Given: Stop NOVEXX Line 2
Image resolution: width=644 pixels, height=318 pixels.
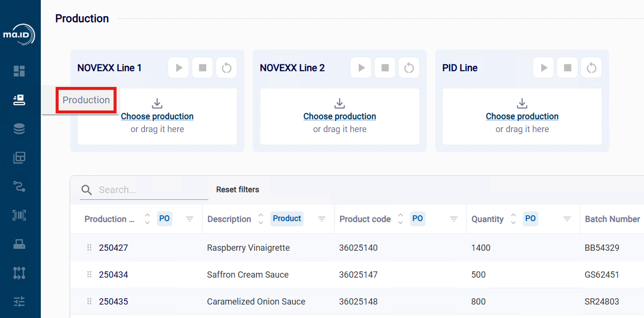Looking at the screenshot, I should (x=385, y=68).
